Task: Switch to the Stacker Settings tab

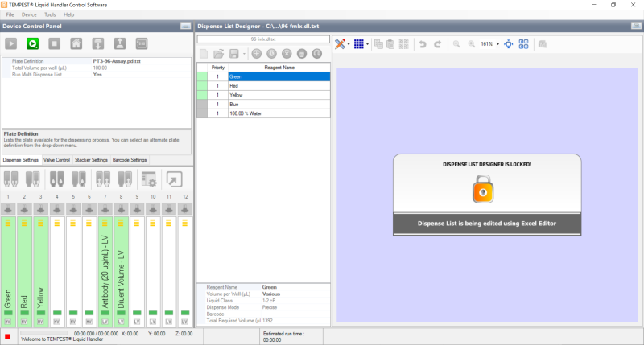Action: point(91,160)
